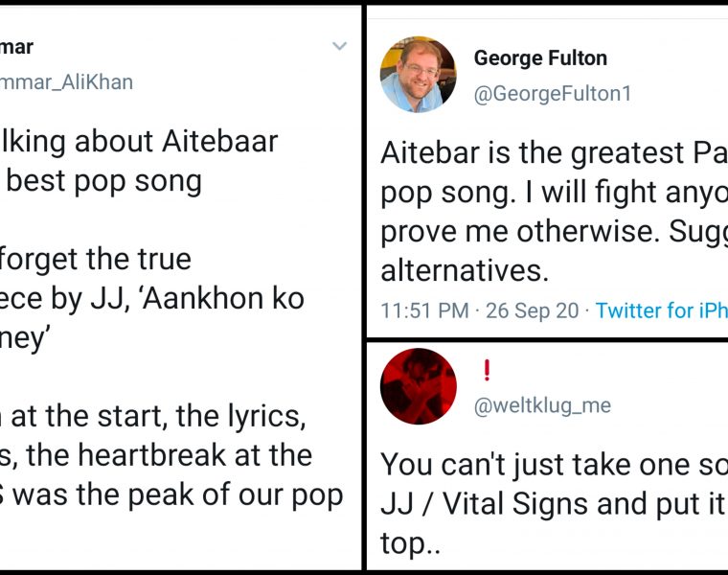Open the George Fulton display name
Viewport: 728px width, 575px height.
click(540, 57)
